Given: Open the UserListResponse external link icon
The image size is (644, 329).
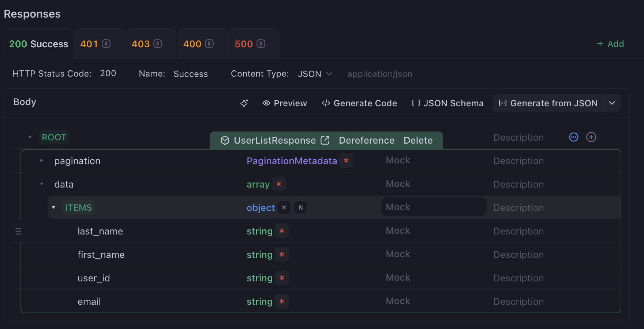Looking at the screenshot, I should pos(325,140).
